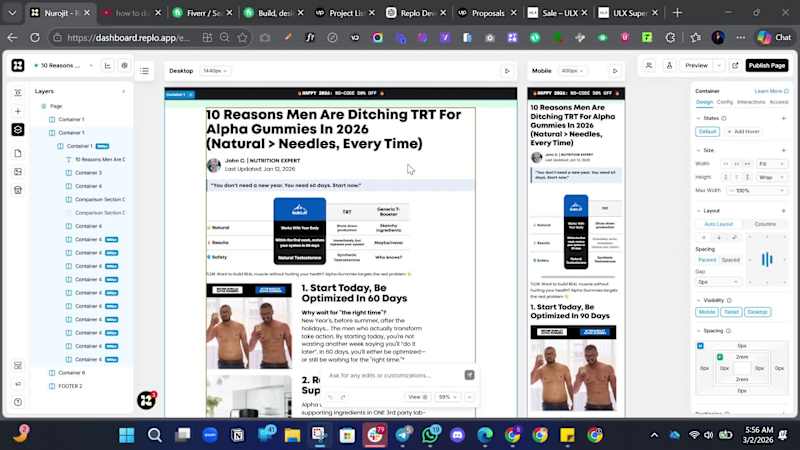
Task: Click Add Hover state button
Action: [x=743, y=132]
